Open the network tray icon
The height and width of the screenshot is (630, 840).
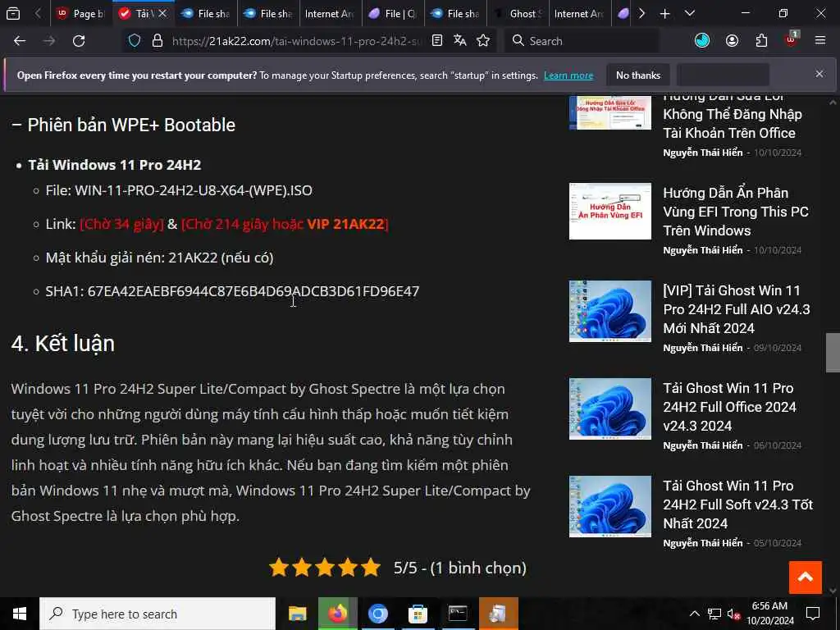tap(714, 614)
